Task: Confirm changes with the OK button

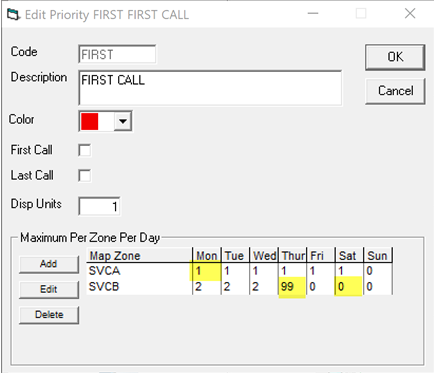Action: point(395,57)
